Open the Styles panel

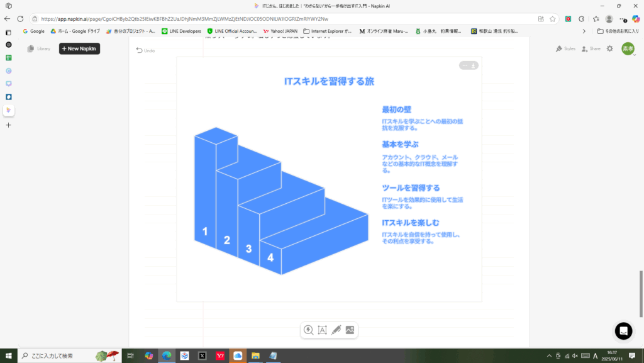[565, 48]
